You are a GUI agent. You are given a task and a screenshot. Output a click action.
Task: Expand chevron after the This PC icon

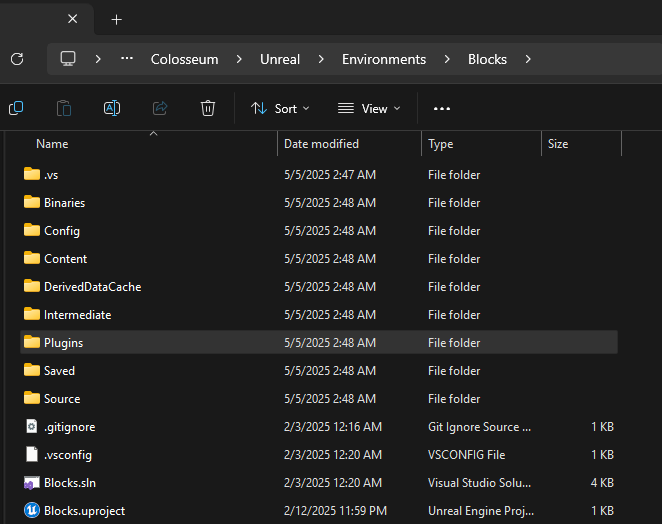click(x=98, y=59)
